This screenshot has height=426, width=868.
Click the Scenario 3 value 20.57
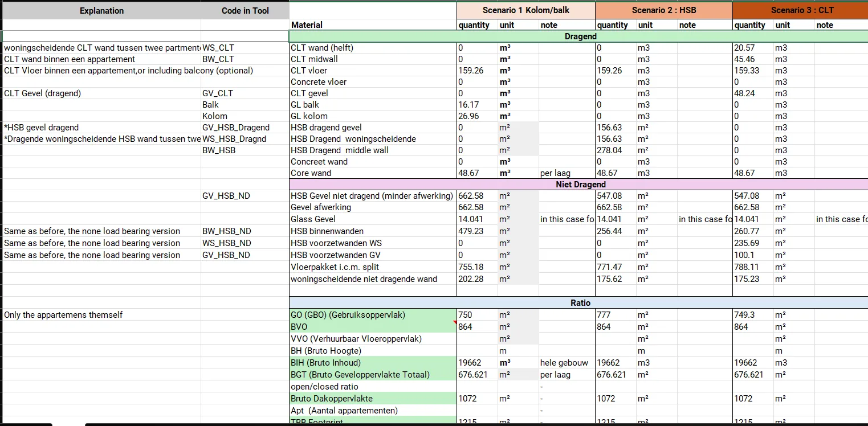tap(753, 48)
